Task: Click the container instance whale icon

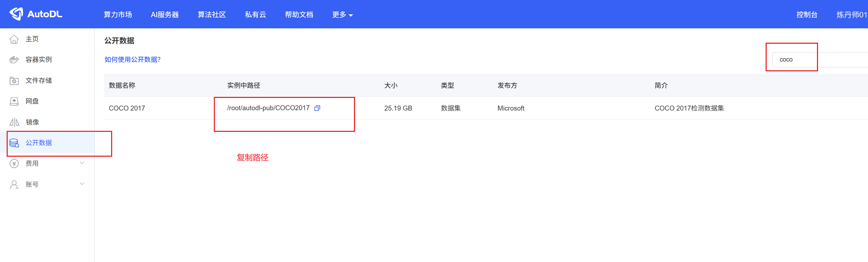Action: [x=14, y=59]
